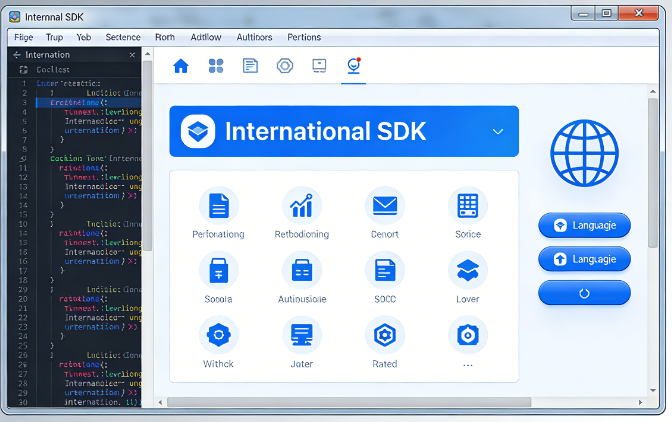Expand the International SDK header dropdown chevron
Screen dimensions: 672x422
[498, 132]
